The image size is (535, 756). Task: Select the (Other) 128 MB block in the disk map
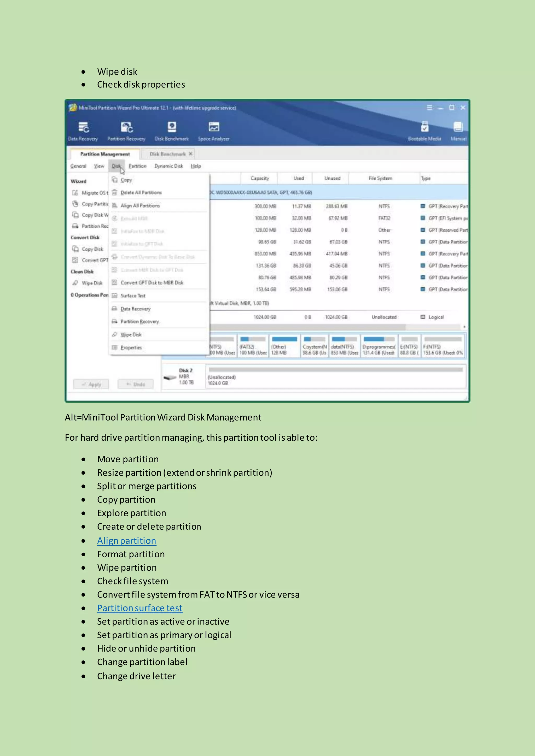(x=284, y=346)
